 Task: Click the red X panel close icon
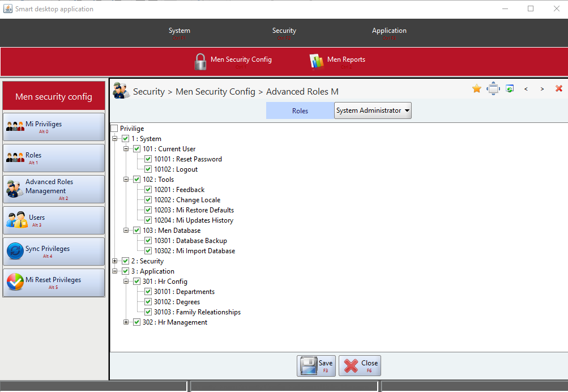tap(559, 89)
